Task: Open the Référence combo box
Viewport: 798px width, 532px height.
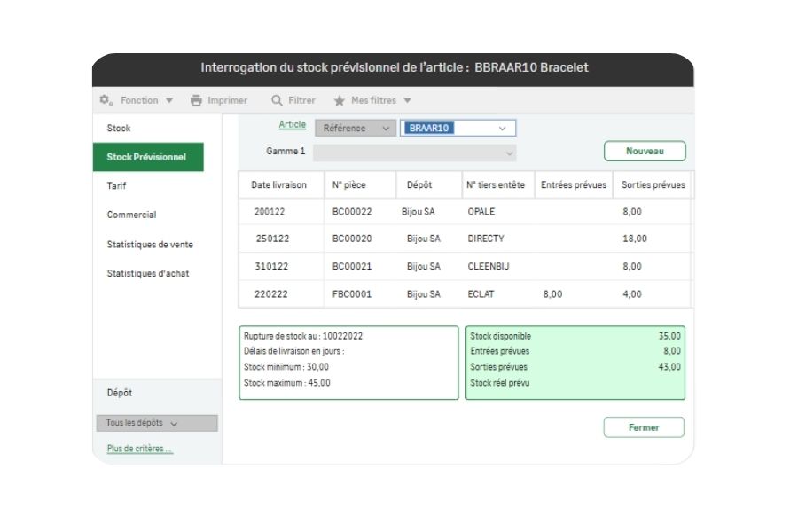Action: [355, 128]
